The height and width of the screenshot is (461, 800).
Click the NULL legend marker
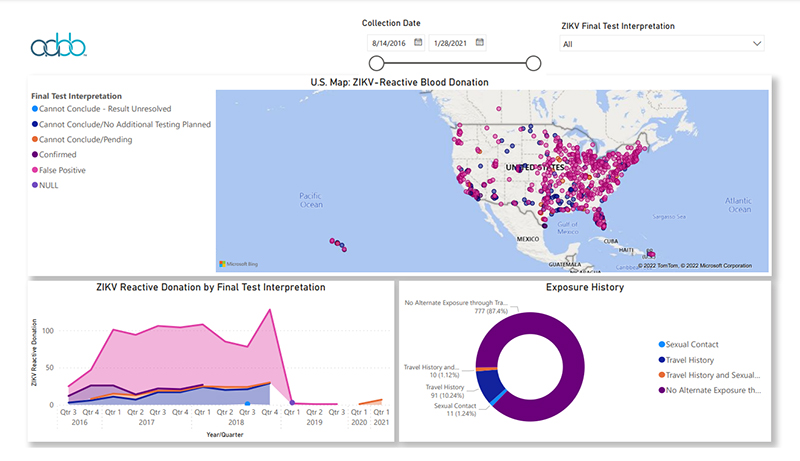35,185
